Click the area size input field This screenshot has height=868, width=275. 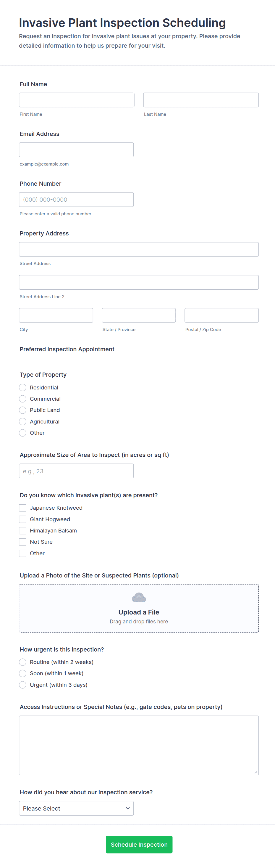[76, 471]
